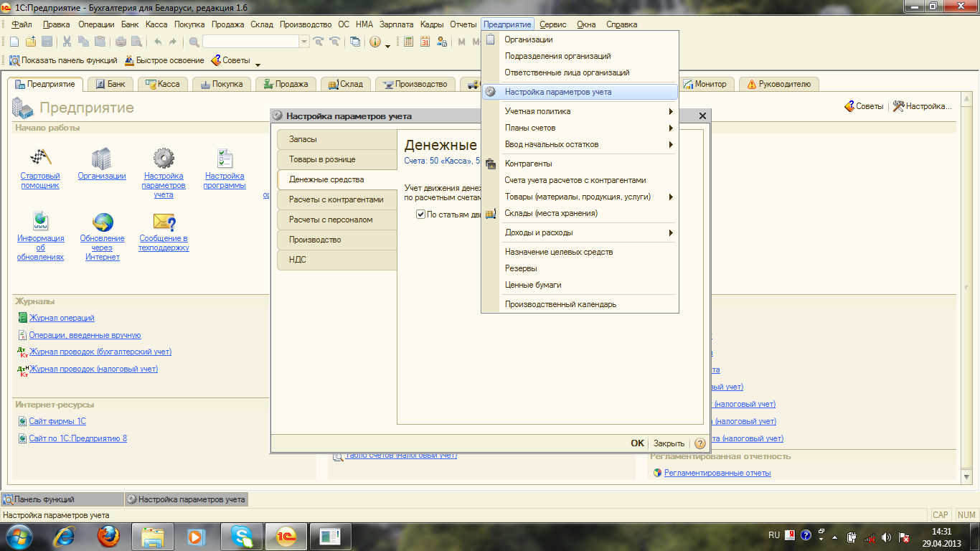The width and height of the screenshot is (980, 551).
Task: Open the Регламентированные отчеты link
Action: 717,473
